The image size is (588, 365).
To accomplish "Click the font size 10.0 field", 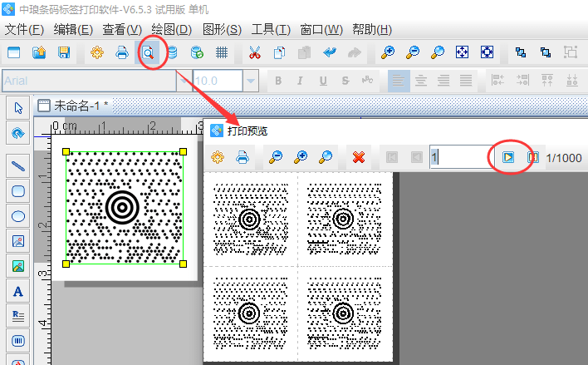I will click(218, 81).
